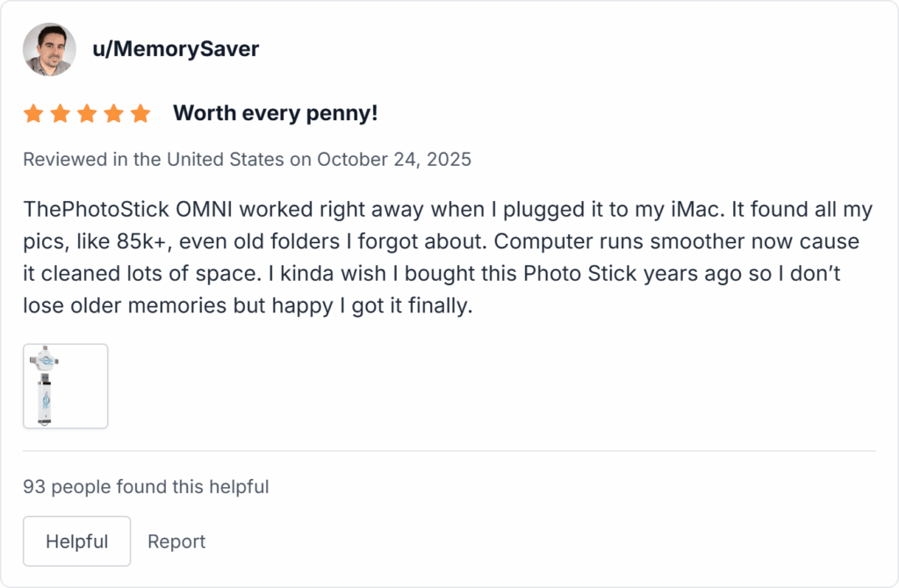Click the review date line

(x=248, y=159)
